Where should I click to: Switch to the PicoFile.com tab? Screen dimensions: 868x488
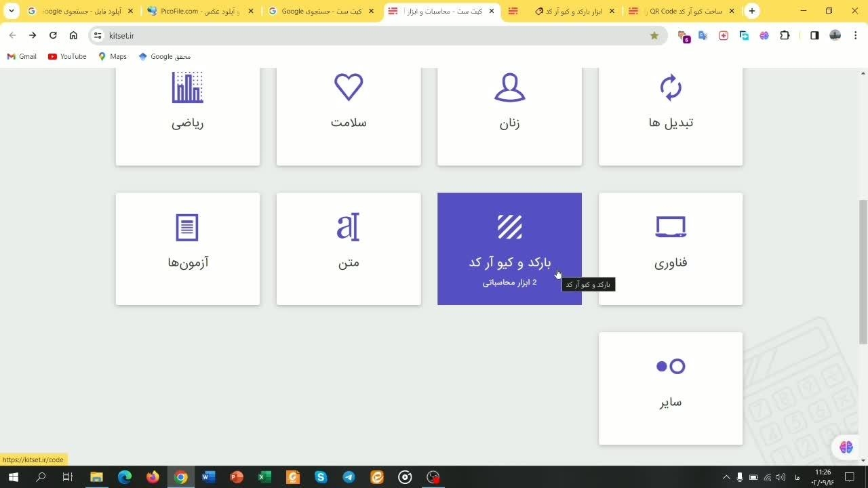199,11
